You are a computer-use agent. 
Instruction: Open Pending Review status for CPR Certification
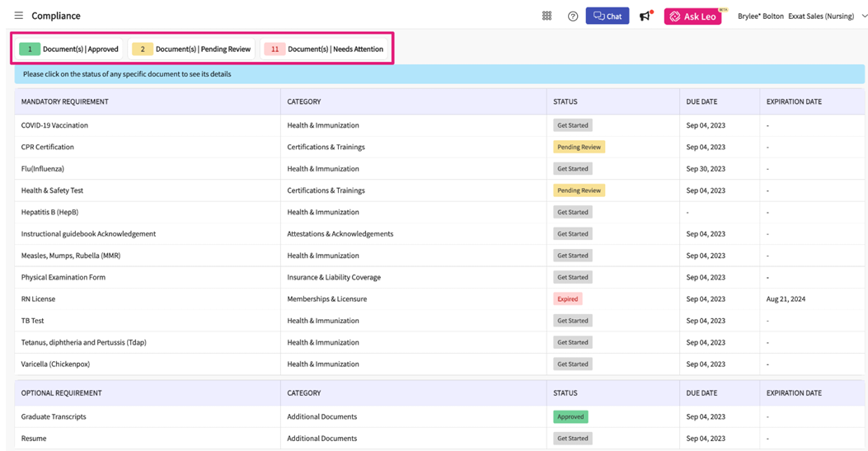point(579,147)
